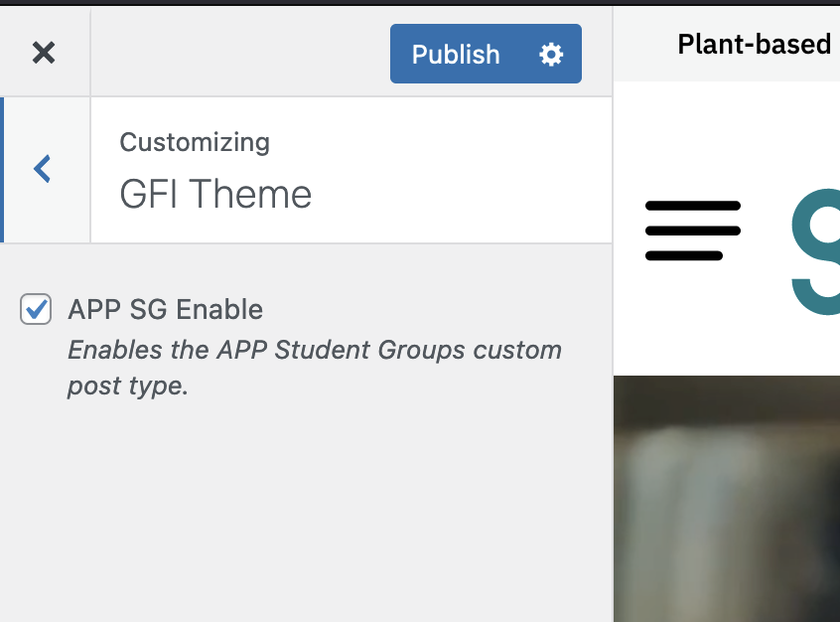The width and height of the screenshot is (840, 622).
Task: Click the GFI Theme section title
Action: (x=215, y=193)
